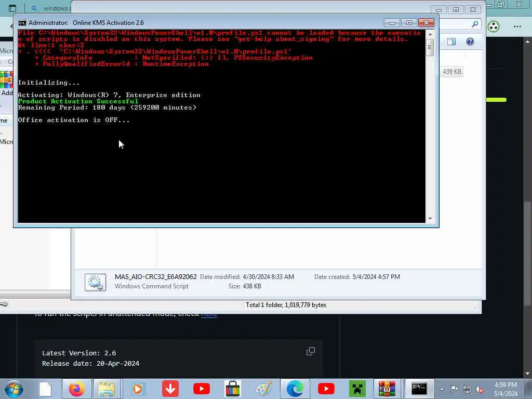Open the YouTube shortcut left of the store bag
The image size is (532, 399).
[202, 389]
